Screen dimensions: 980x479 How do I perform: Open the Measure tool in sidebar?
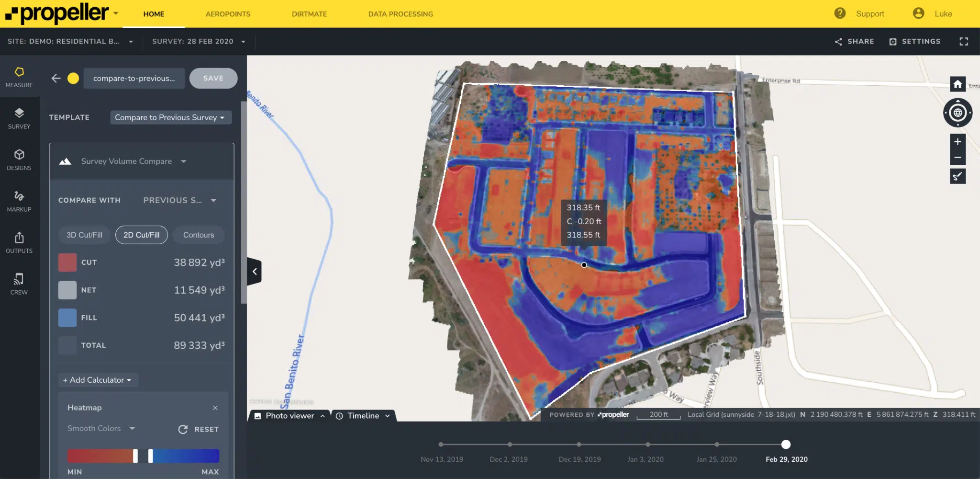click(19, 77)
